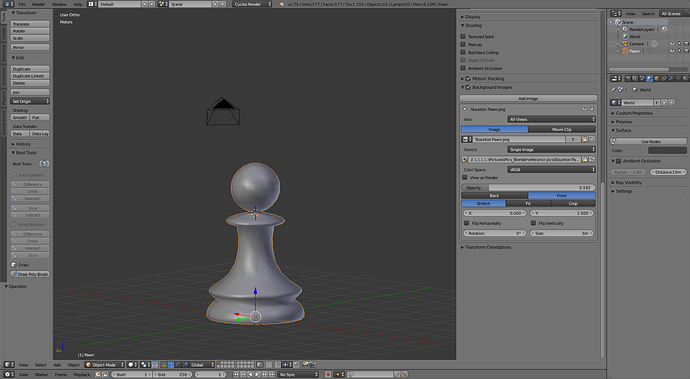Click the Outliner editor type icon
This screenshot has height=379, width=690.
[616, 14]
